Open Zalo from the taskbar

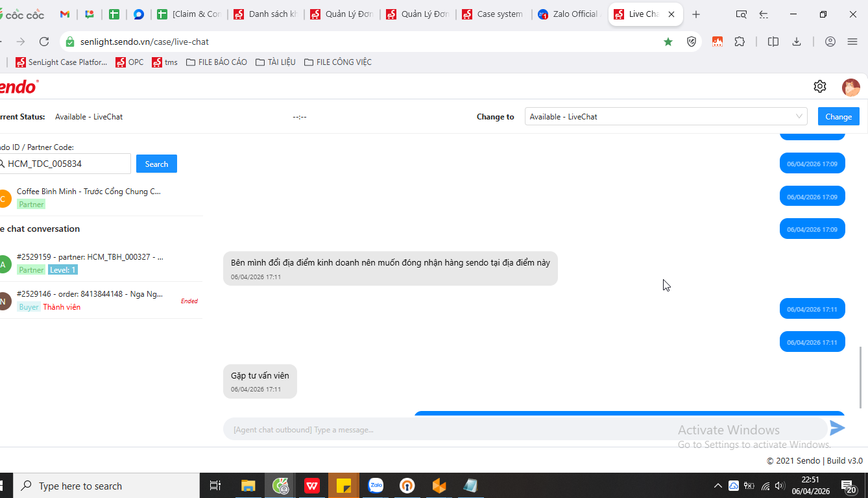376,486
